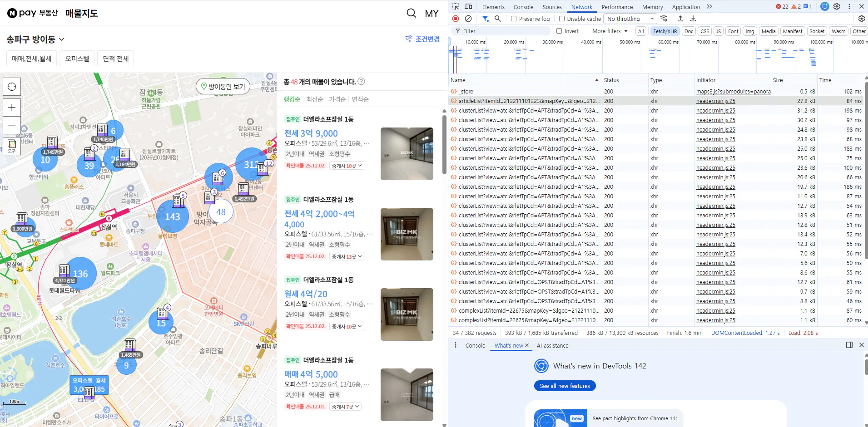This screenshot has width=868, height=427.
Task: Select the 최신순 sort tab
Action: click(314, 99)
